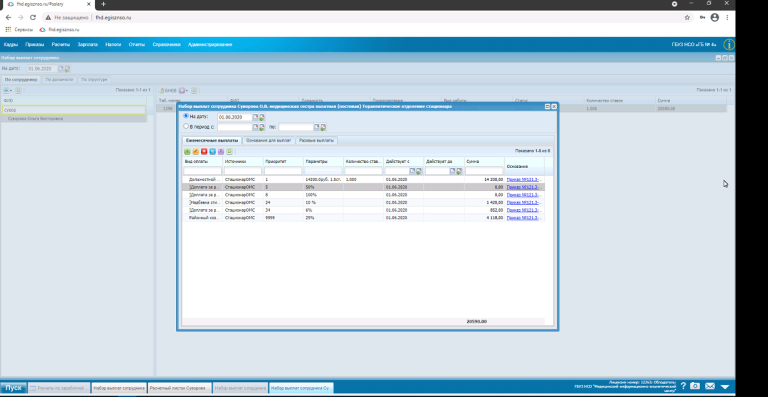Open order link in 1 420,00 row
The height and width of the screenshot is (397, 768).
click(523, 202)
